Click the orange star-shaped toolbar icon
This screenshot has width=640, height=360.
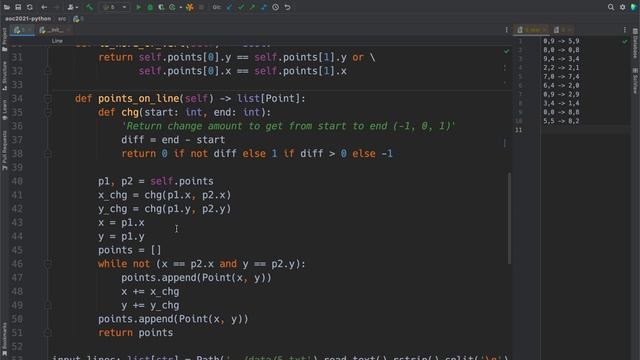tap(190, 7)
